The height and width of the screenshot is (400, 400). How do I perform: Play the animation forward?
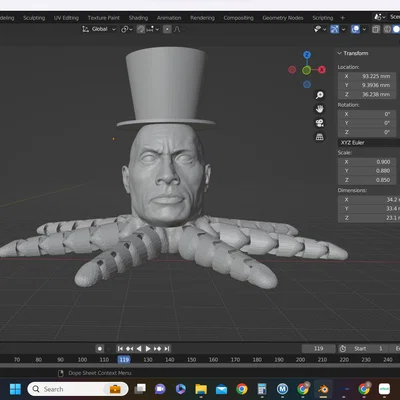148,349
